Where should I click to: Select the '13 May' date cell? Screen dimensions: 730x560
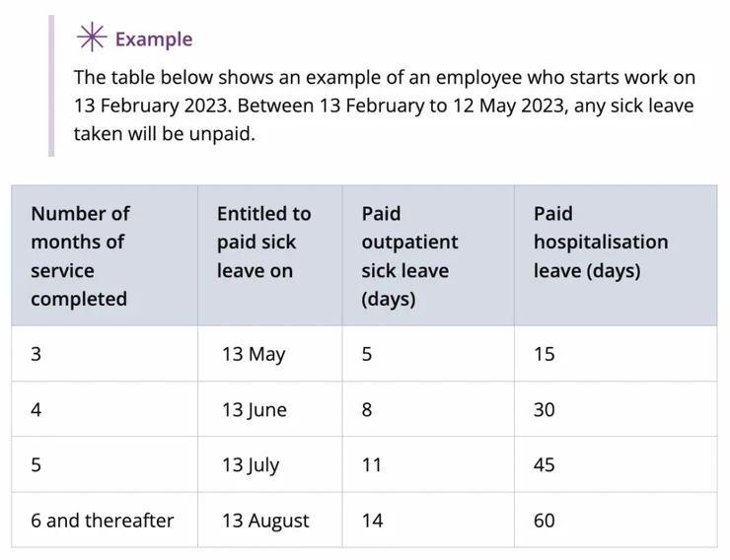tap(254, 354)
